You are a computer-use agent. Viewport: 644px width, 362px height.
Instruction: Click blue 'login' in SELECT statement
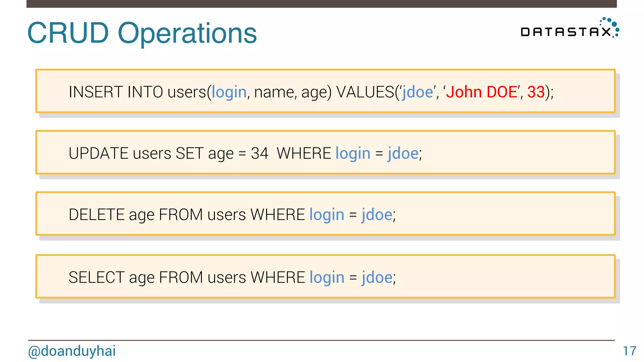[327, 277]
